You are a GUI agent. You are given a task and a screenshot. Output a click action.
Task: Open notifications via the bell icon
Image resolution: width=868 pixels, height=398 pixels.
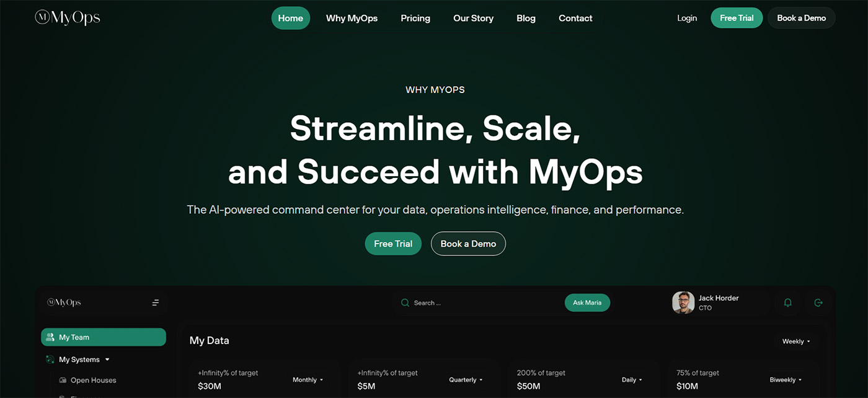(788, 303)
